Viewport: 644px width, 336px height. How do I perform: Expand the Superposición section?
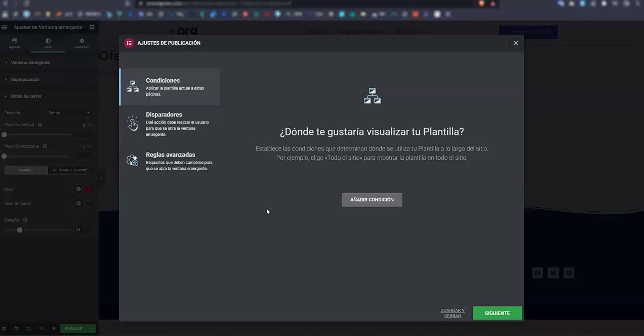pyautogui.click(x=25, y=80)
